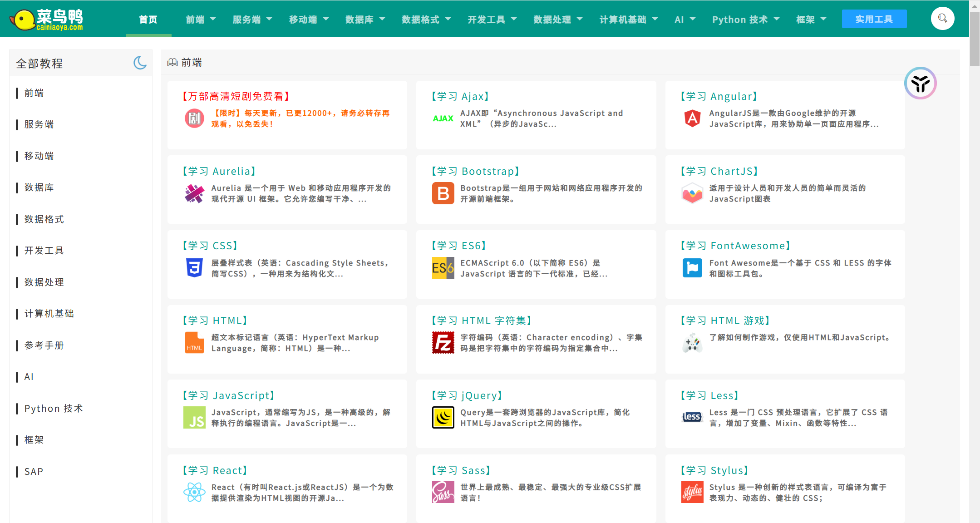The width and height of the screenshot is (980, 523).
Task: Open the 【学习 React】 link
Action: pyautogui.click(x=215, y=470)
